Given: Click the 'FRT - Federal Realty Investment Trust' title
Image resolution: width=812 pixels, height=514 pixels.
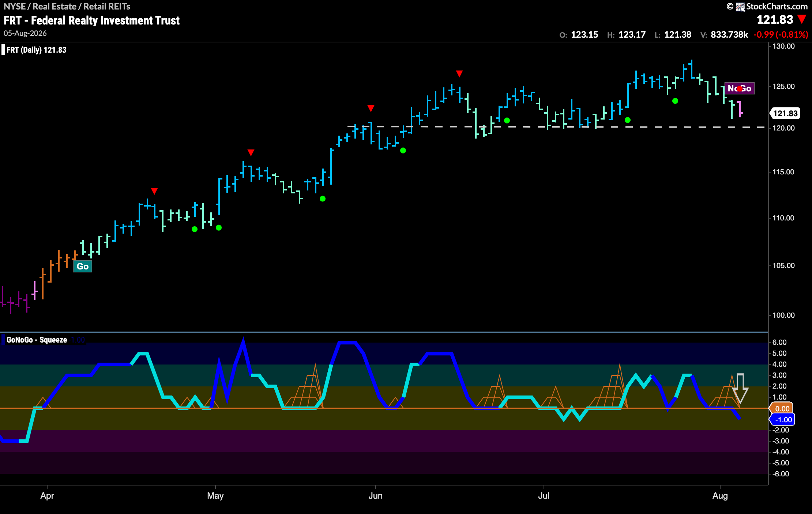Looking at the screenshot, I should coord(91,20).
